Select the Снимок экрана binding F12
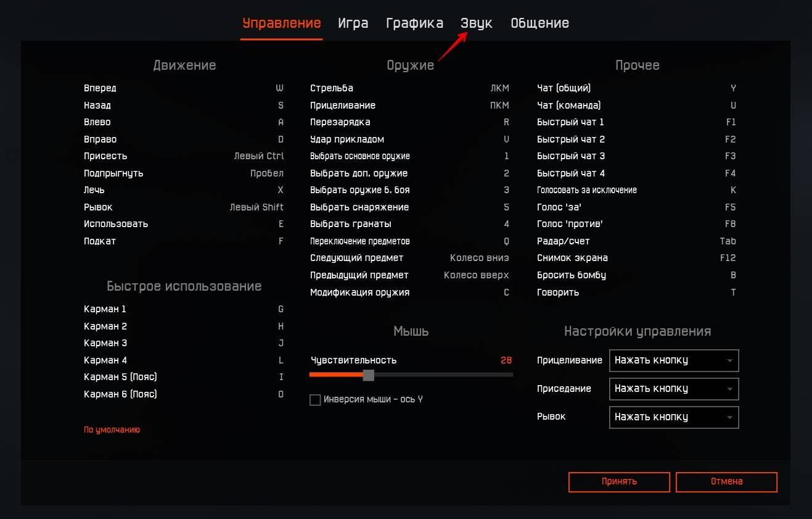The height and width of the screenshot is (519, 812). (728, 258)
